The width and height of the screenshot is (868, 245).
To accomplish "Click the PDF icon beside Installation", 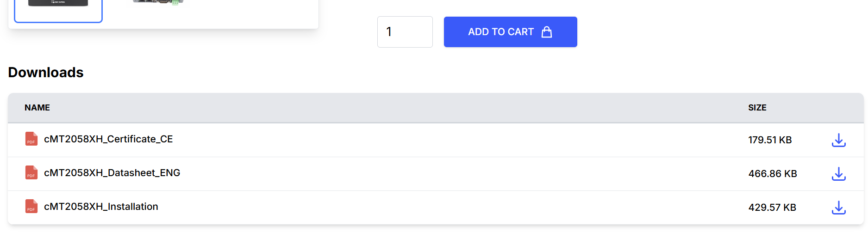I will [31, 207].
